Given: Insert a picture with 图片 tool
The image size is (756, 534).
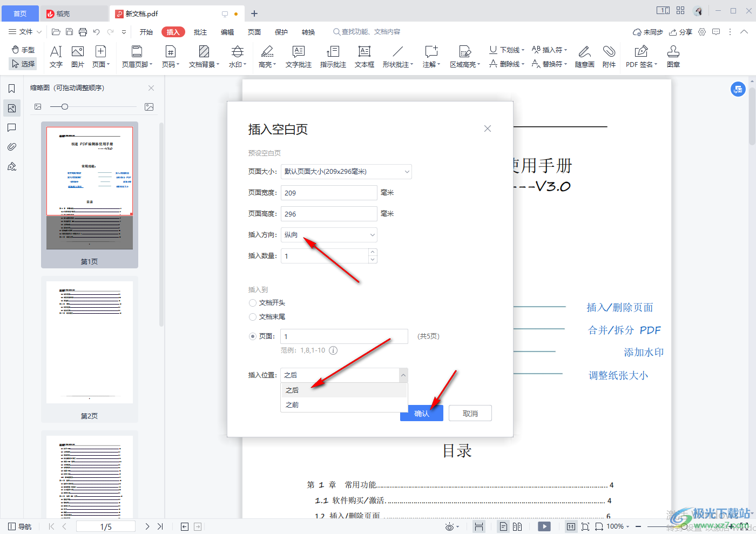Looking at the screenshot, I should click(x=78, y=57).
